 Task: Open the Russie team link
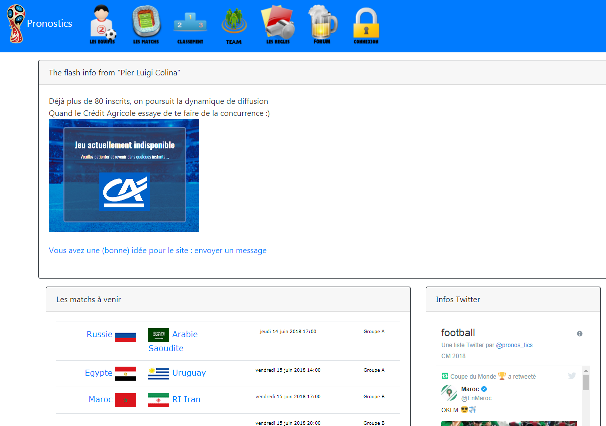[x=99, y=334]
